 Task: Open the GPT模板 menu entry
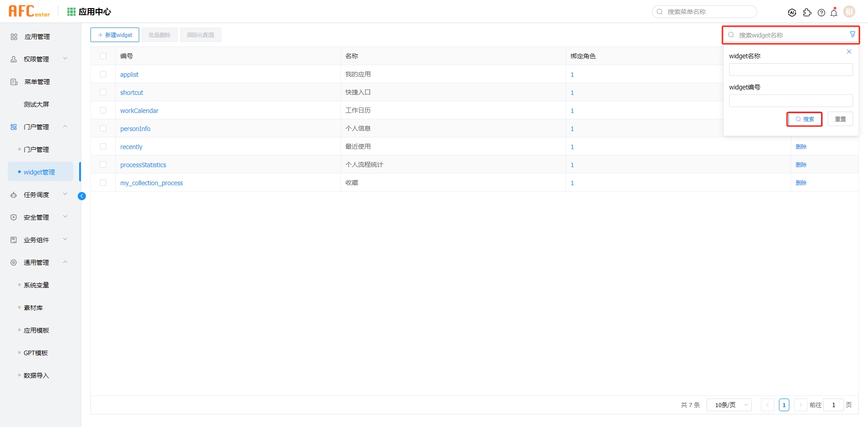pyautogui.click(x=35, y=353)
